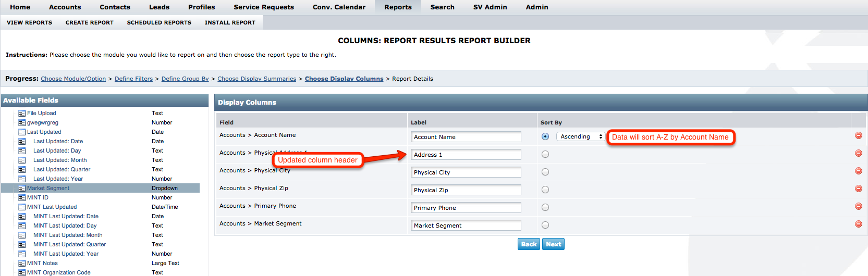Viewport: 868px width, 276px height.
Task: Open Install Report submenu
Action: (230, 22)
